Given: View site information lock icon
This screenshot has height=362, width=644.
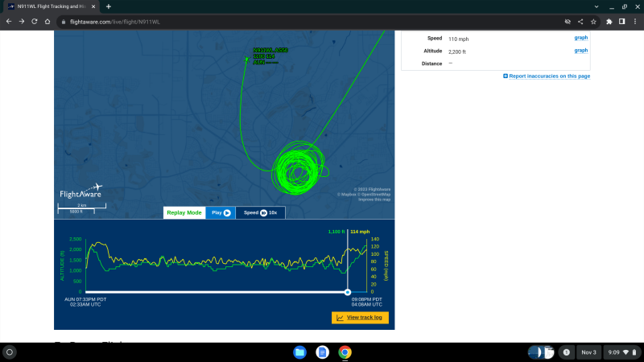Looking at the screenshot, I should (x=64, y=22).
